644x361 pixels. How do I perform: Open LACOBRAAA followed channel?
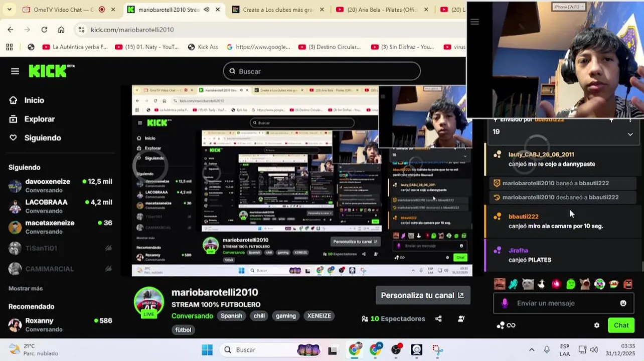60,206
